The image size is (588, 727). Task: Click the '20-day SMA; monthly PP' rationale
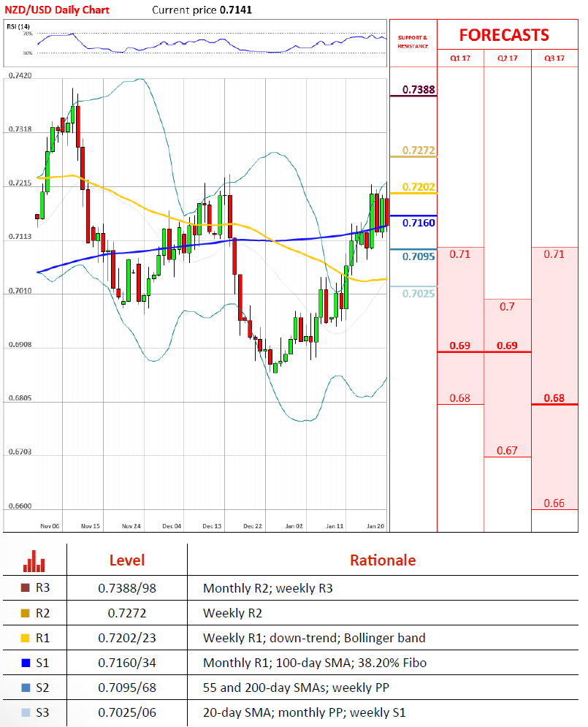(x=305, y=712)
